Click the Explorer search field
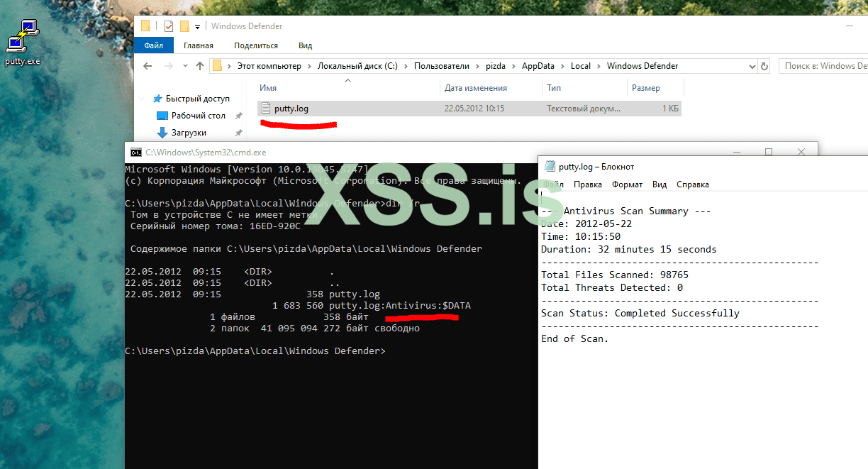868x469 pixels. click(x=823, y=66)
